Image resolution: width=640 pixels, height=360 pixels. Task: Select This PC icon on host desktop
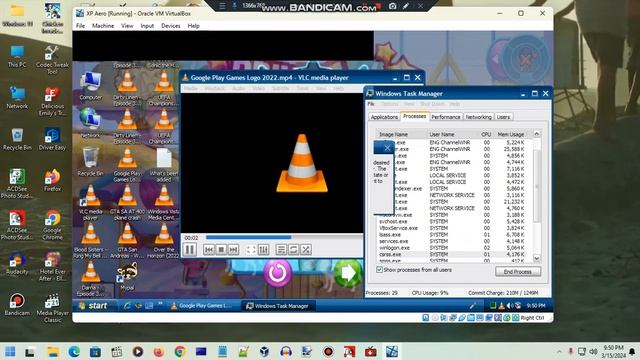coord(17,56)
